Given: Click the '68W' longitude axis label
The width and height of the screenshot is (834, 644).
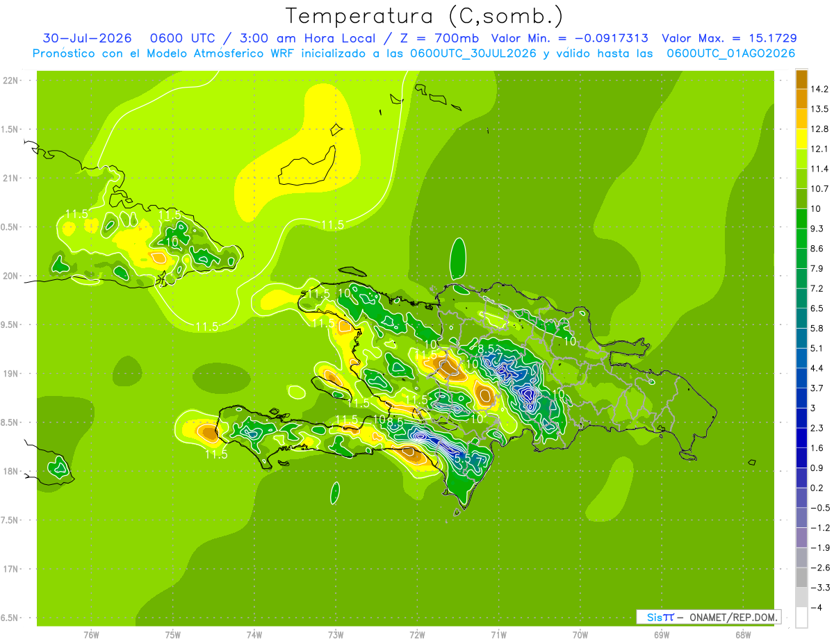Looking at the screenshot, I should [x=743, y=634].
